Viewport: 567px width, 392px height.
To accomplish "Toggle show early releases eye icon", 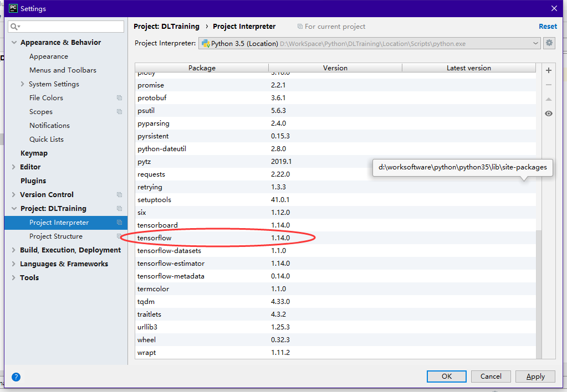I will (549, 114).
